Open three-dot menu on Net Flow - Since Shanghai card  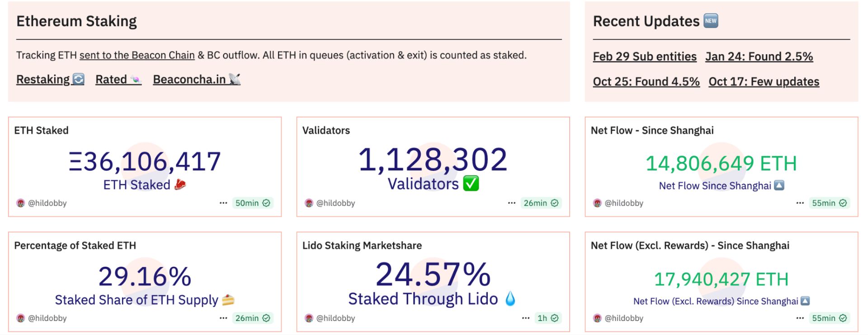[800, 203]
